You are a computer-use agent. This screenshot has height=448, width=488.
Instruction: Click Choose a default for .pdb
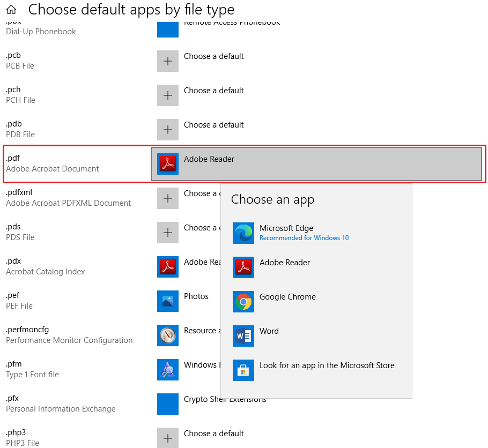coord(214,125)
